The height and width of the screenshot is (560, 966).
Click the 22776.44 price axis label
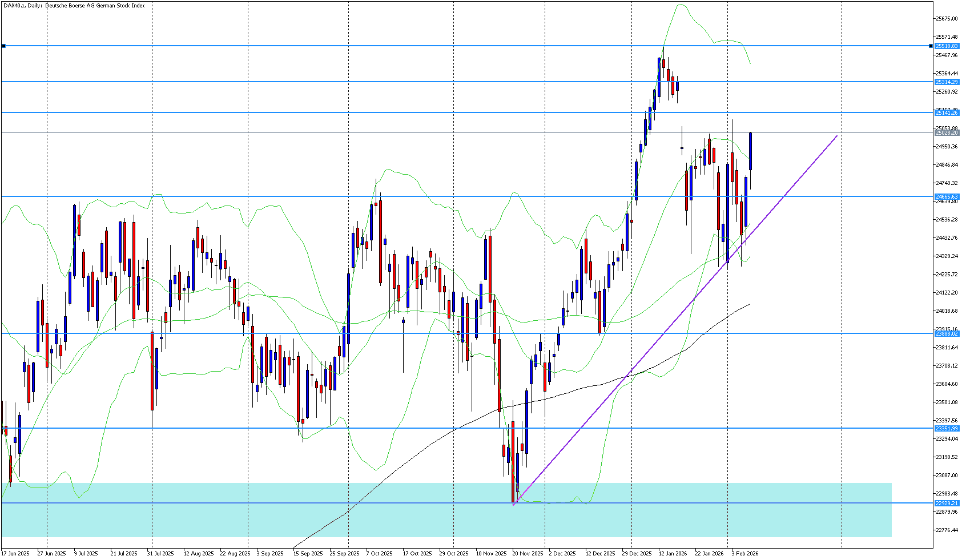(947, 530)
